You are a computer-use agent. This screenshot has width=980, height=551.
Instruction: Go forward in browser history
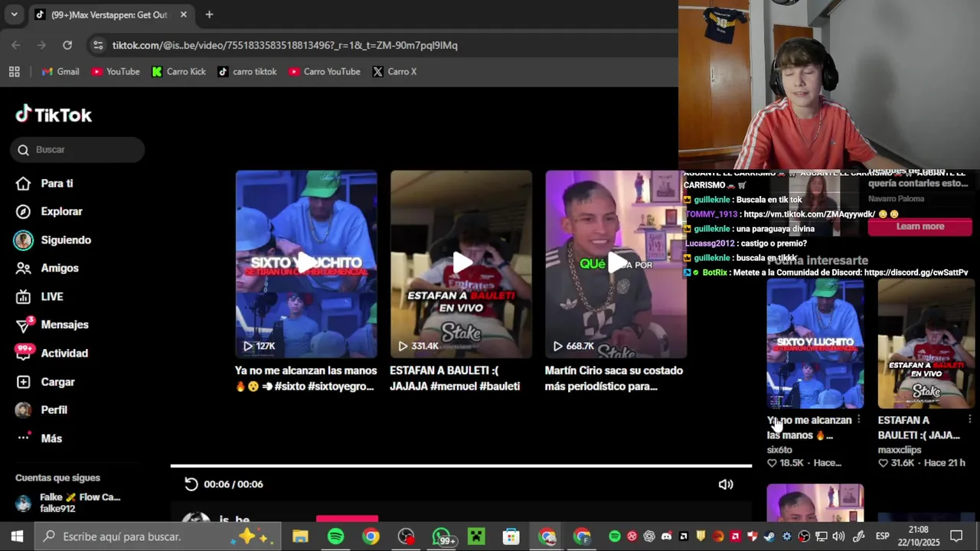point(41,45)
